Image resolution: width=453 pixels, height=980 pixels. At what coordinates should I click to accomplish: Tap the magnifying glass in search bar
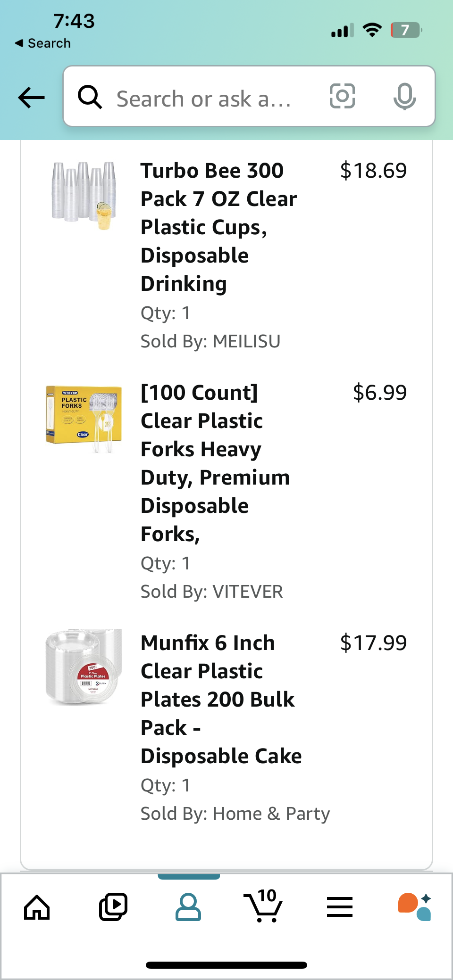click(x=91, y=97)
